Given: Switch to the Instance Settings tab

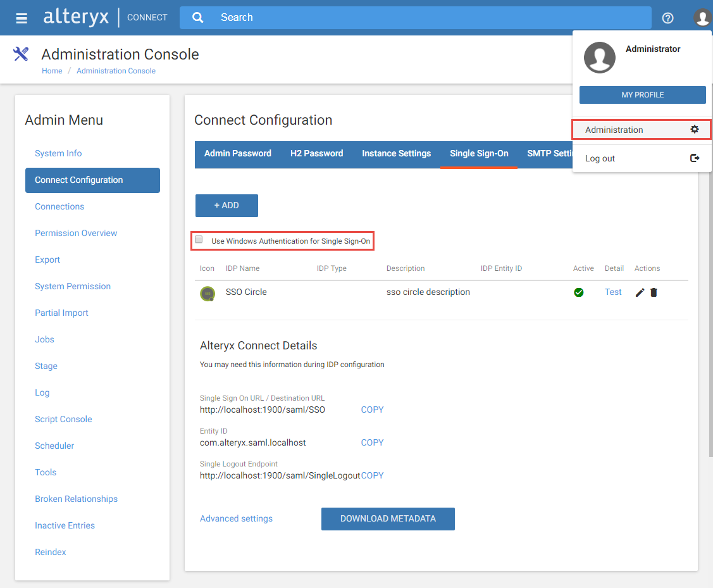Looking at the screenshot, I should pos(396,153).
